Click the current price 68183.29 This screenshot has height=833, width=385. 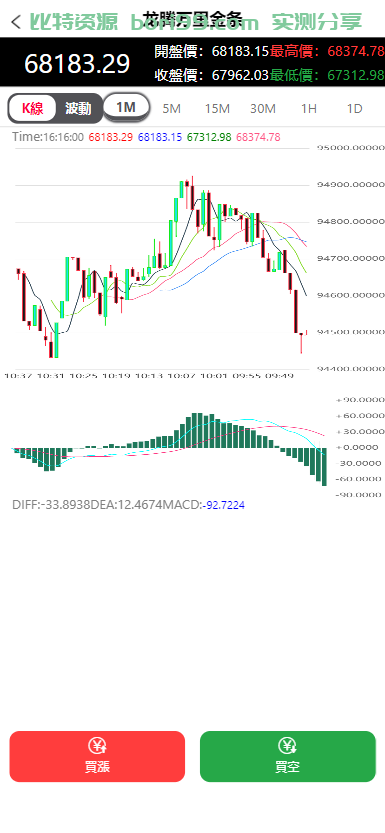(x=77, y=64)
